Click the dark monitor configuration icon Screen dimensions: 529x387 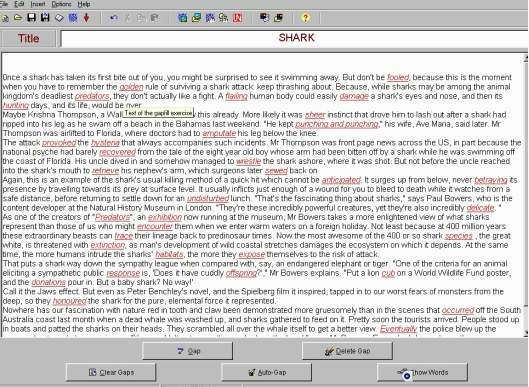click(x=264, y=18)
